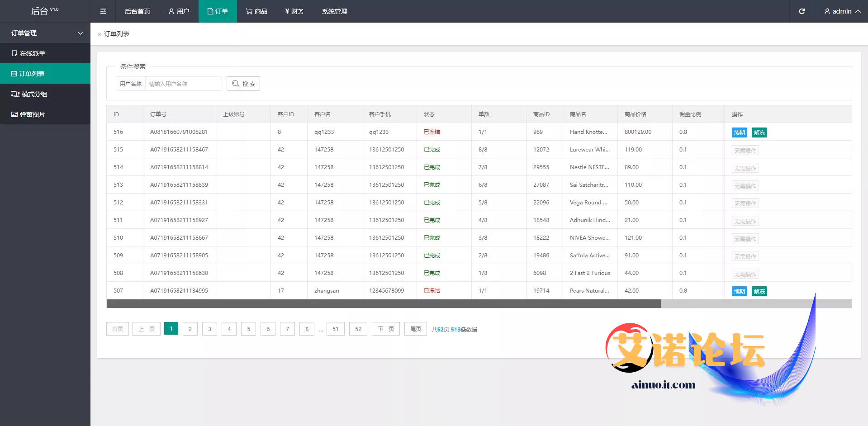868x426 pixels.
Task: Click the 无需操作 label in row 515
Action: (745, 151)
